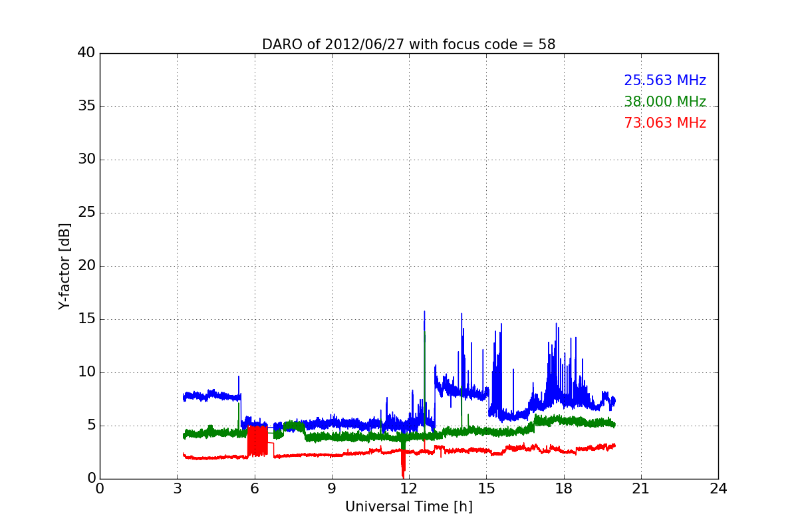Click x-axis tick label '12'
The width and height of the screenshot is (798, 532).
[409, 488]
